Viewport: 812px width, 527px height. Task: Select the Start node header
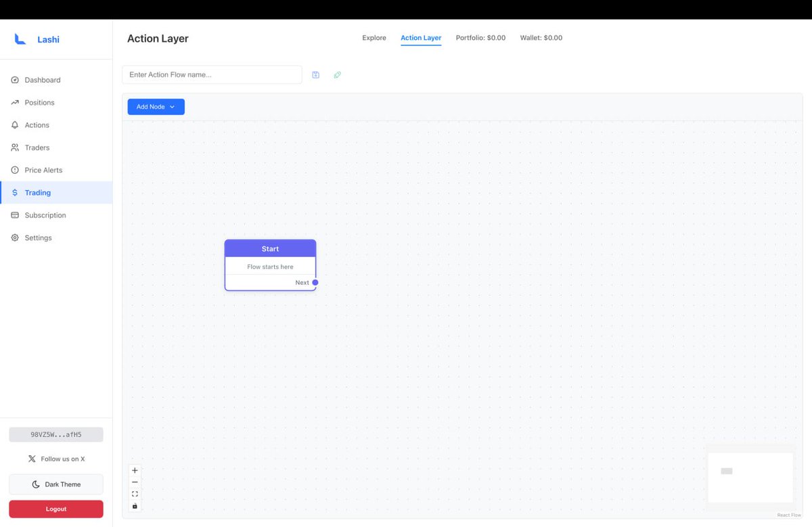click(x=270, y=249)
